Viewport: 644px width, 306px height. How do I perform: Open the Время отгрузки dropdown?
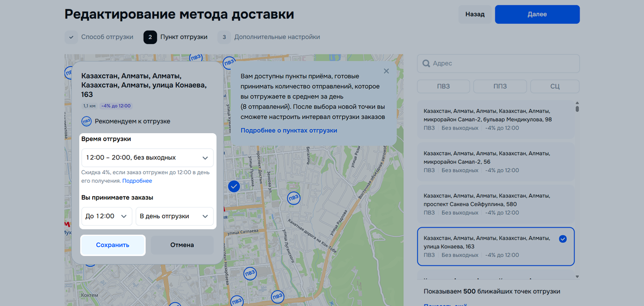(147, 158)
